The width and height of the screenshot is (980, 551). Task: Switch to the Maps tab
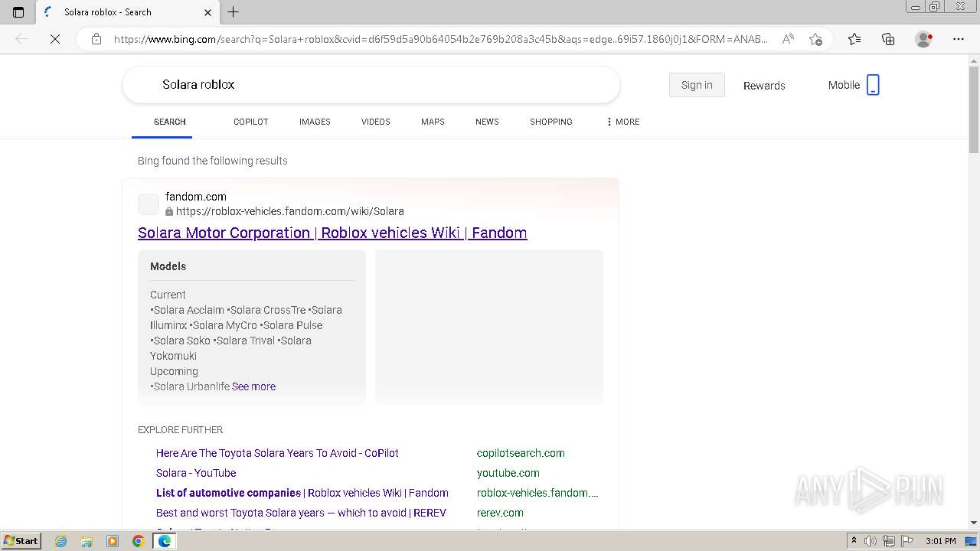[433, 122]
